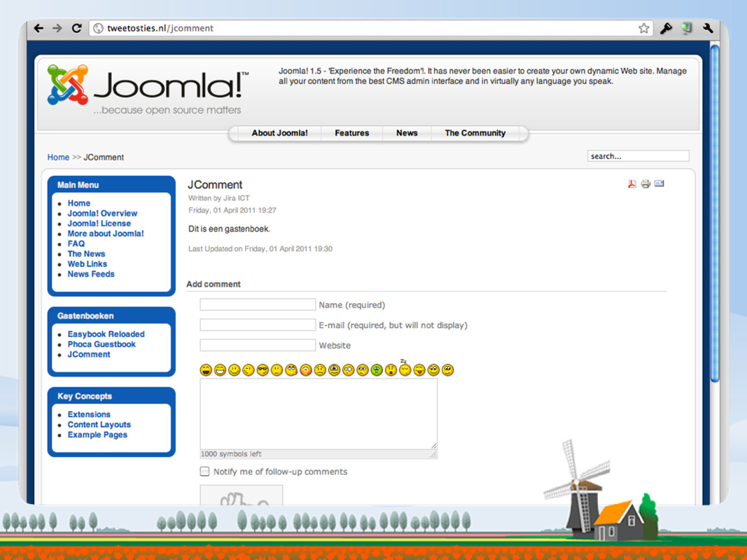The width and height of the screenshot is (747, 560).
Task: Click inside the comment text area
Action: pos(318,414)
